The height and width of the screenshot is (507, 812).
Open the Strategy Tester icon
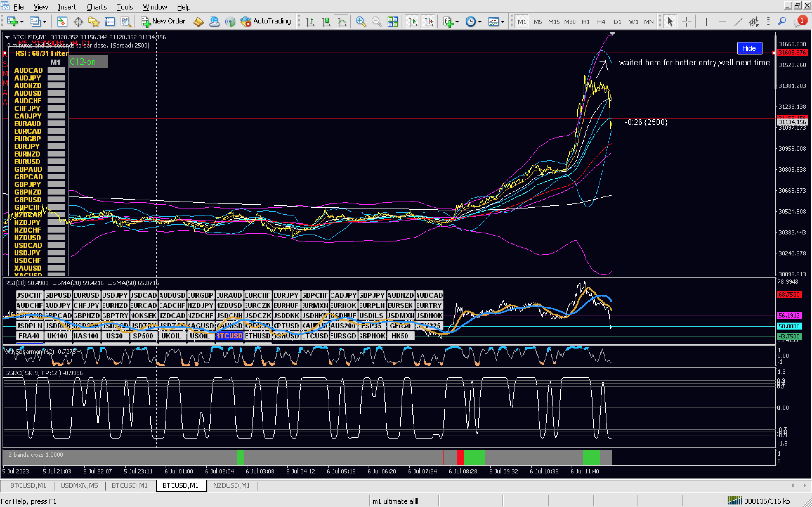[126, 22]
